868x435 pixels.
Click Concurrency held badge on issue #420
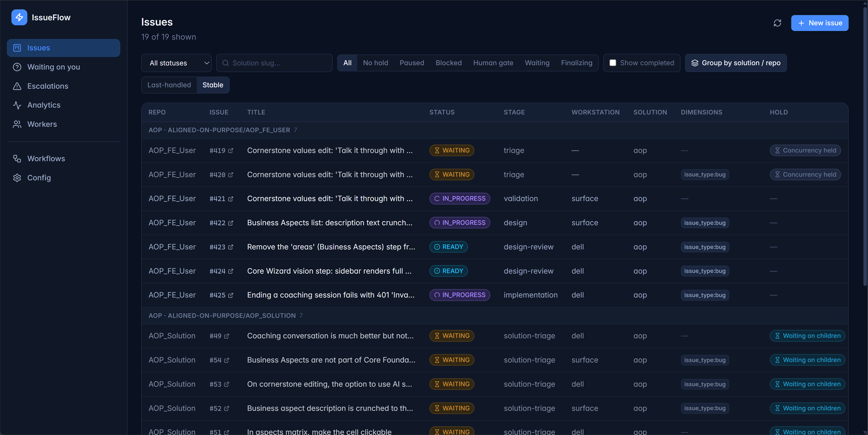click(805, 175)
